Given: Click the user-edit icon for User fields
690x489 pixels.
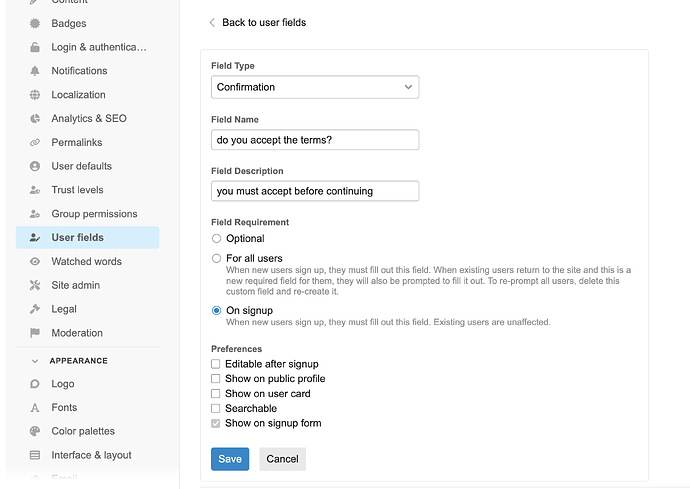Looking at the screenshot, I should click(x=35, y=238).
